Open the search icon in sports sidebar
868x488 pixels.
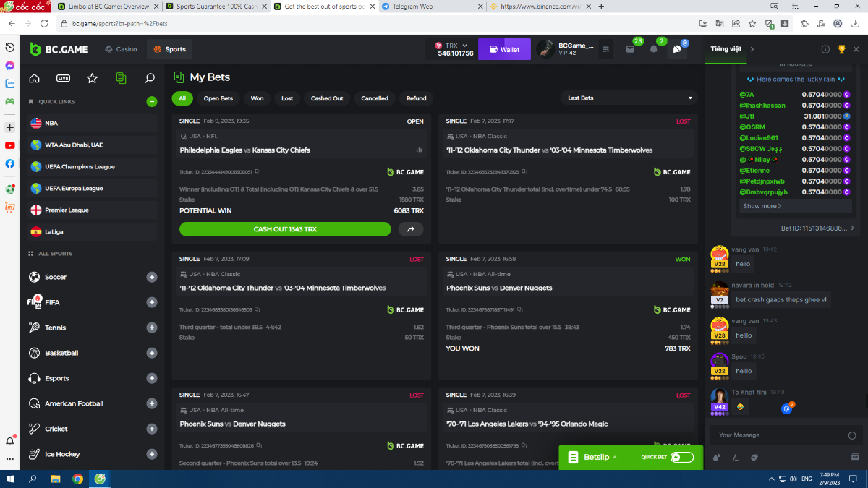pyautogui.click(x=150, y=78)
